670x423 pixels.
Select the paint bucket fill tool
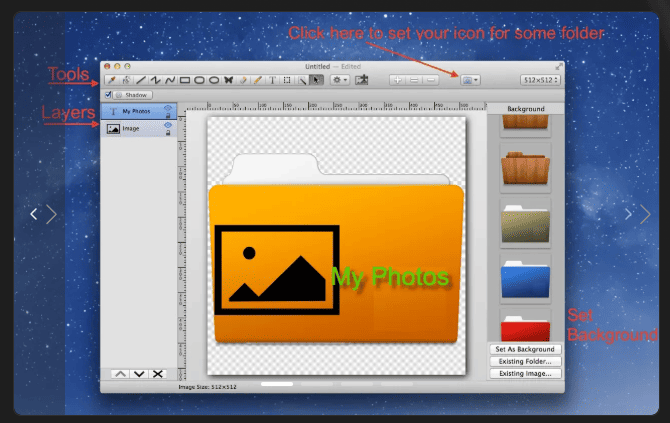pyautogui.click(x=126, y=80)
